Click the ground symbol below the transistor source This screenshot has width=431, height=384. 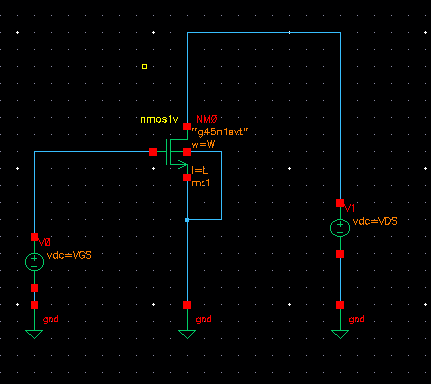(187, 334)
